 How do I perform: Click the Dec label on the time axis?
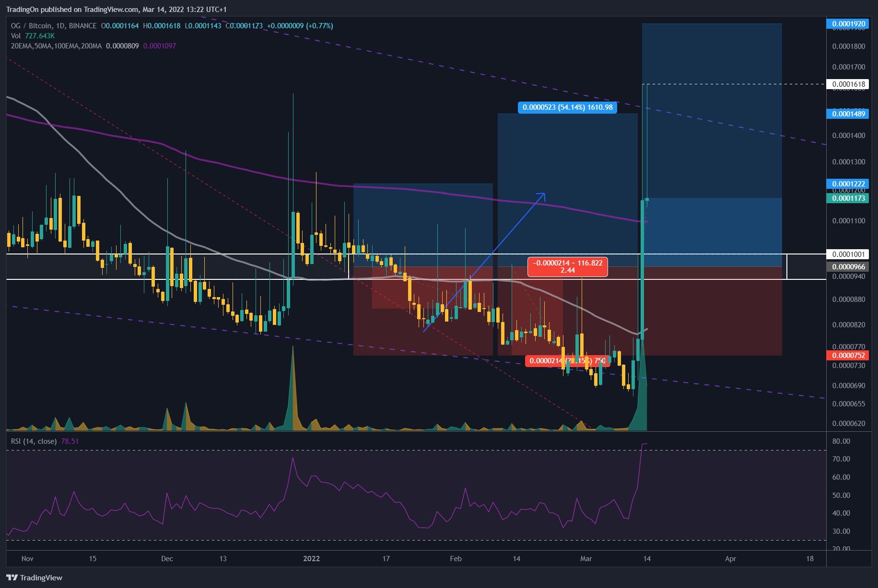[167, 559]
